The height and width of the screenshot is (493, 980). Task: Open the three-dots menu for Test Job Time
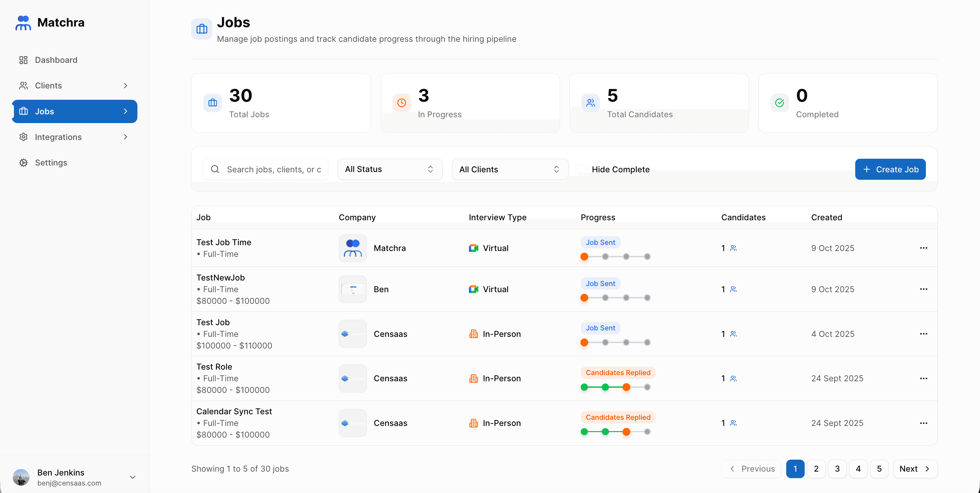click(x=923, y=248)
